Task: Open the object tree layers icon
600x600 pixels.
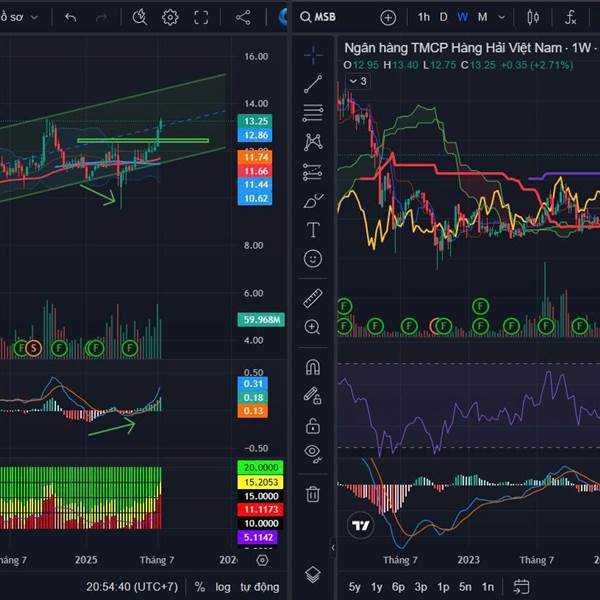Action: [x=313, y=574]
